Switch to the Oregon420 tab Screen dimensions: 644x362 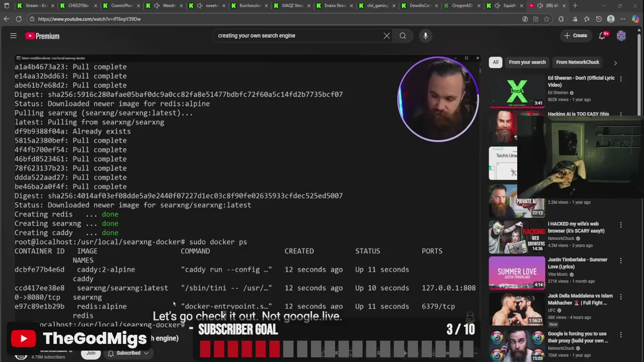pos(461,6)
